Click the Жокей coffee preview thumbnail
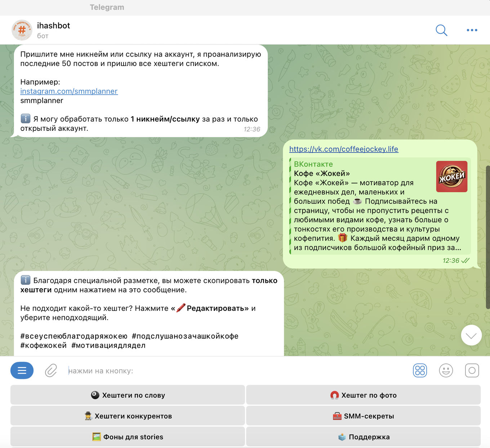490x448 pixels. click(451, 176)
